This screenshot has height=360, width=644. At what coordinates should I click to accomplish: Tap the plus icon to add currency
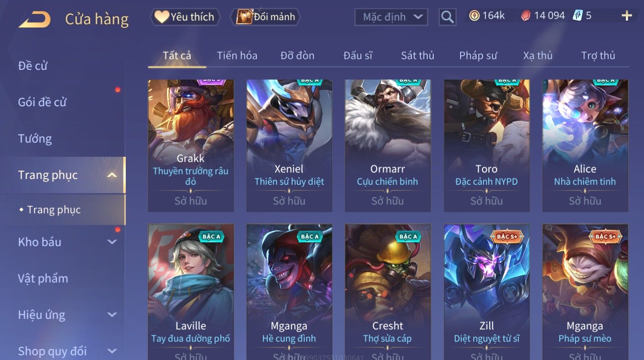pos(627,16)
